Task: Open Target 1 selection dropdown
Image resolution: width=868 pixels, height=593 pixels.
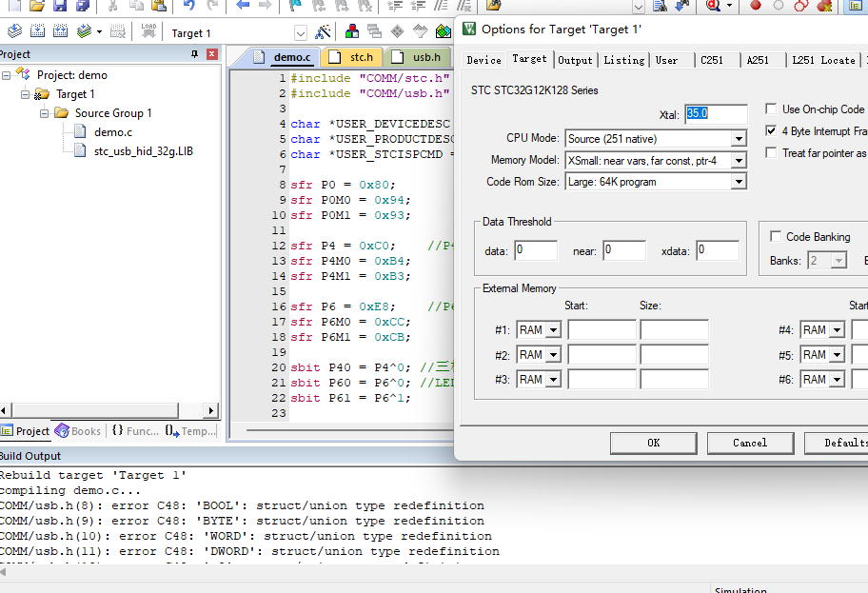Action: 300,33
